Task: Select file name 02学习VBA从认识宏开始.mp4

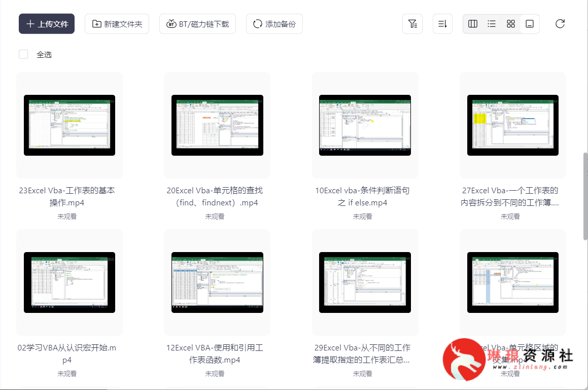Action: click(x=67, y=353)
